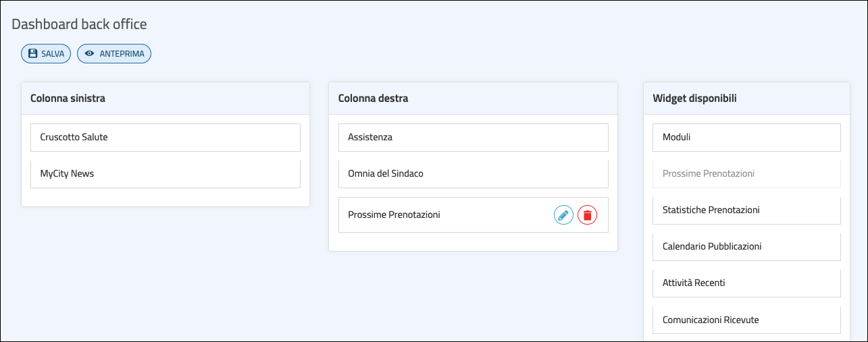Pick the Moduli available widget
The image size is (868, 342).
point(746,137)
